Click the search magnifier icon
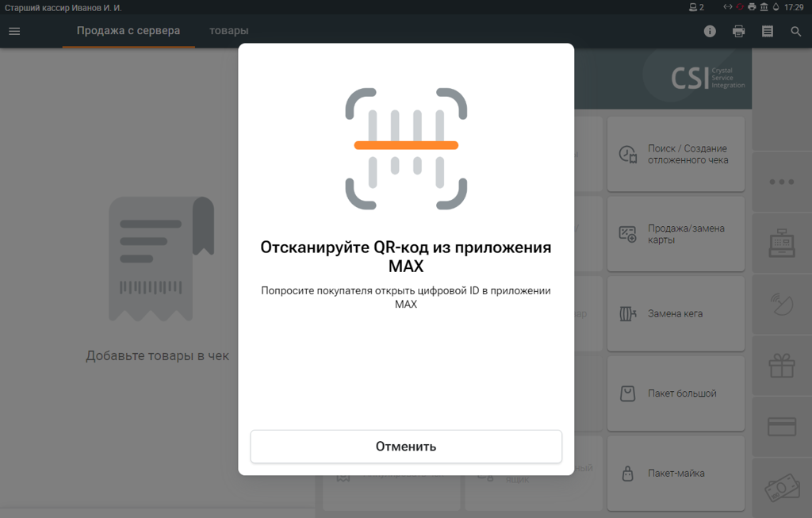The width and height of the screenshot is (812, 518). pos(795,32)
